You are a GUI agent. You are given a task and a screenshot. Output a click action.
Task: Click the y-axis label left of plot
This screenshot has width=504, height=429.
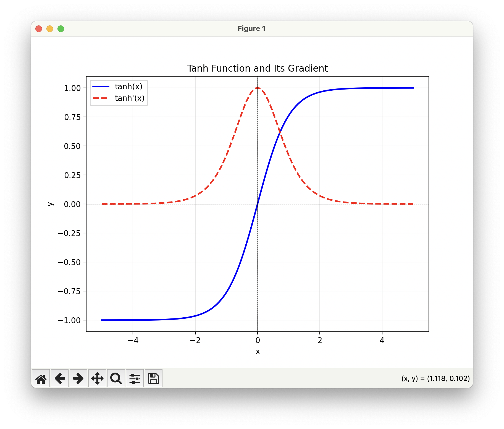(51, 204)
